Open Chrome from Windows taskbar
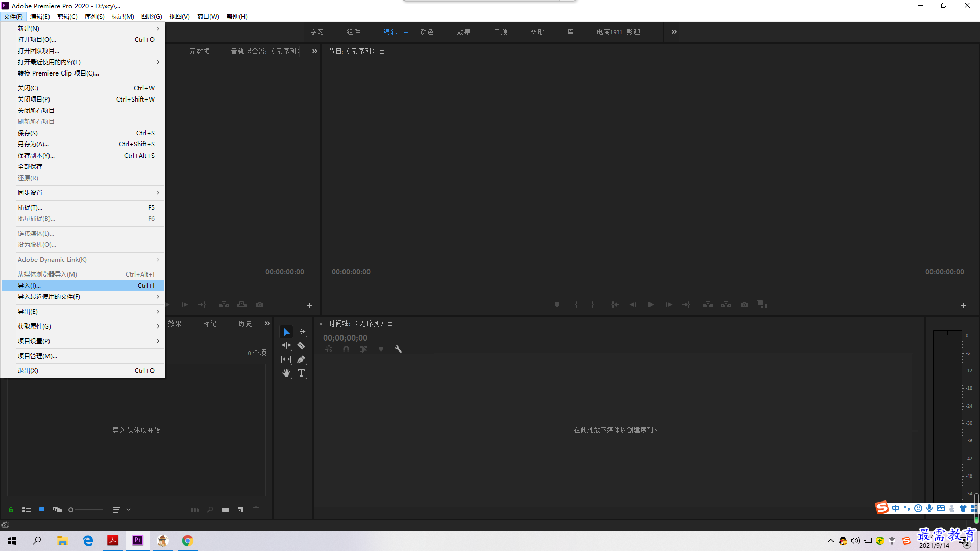This screenshot has width=980, height=551. [187, 541]
